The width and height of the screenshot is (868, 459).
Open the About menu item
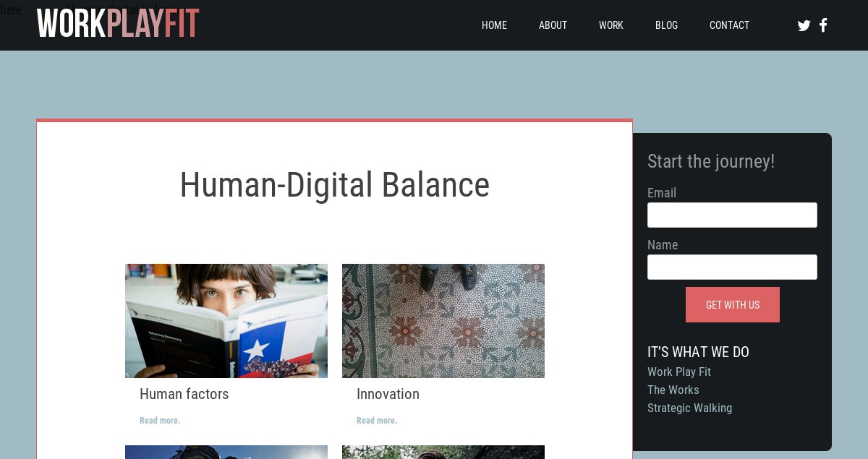click(553, 25)
